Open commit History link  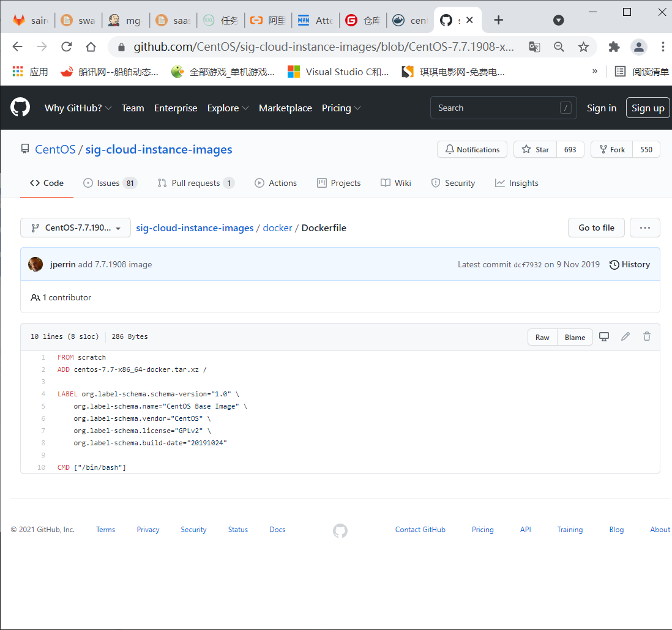pyautogui.click(x=630, y=264)
